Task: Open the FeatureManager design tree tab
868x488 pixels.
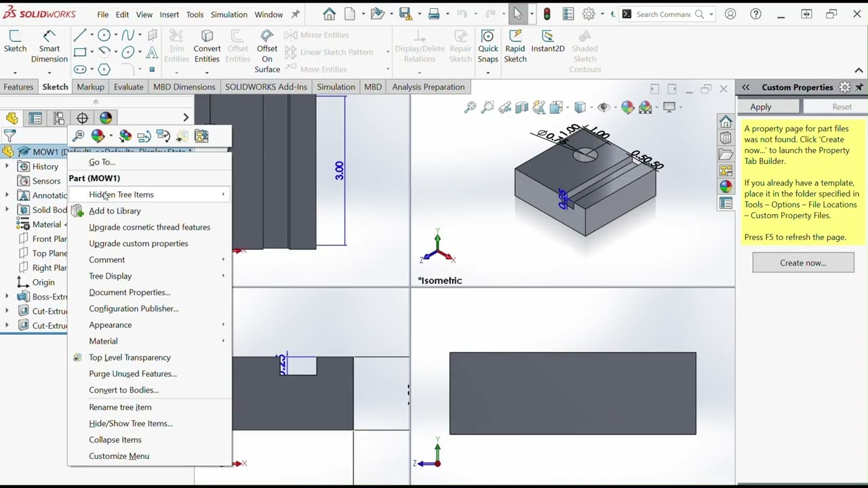Action: point(12,118)
